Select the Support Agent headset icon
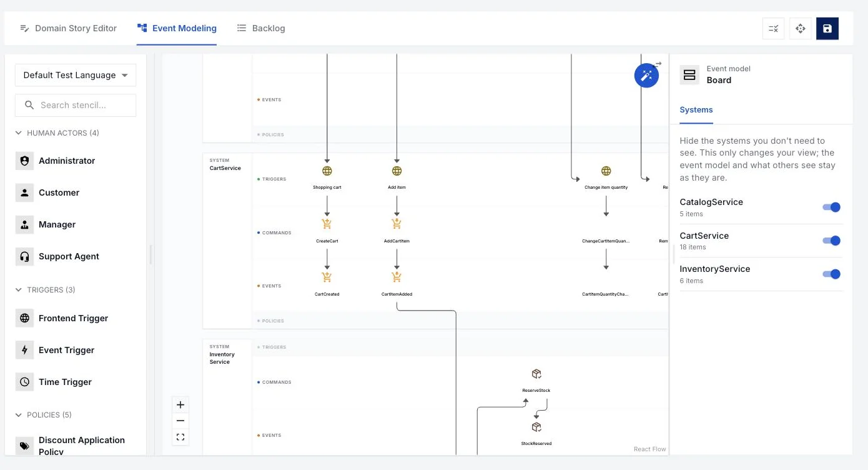868x470 pixels. click(24, 256)
